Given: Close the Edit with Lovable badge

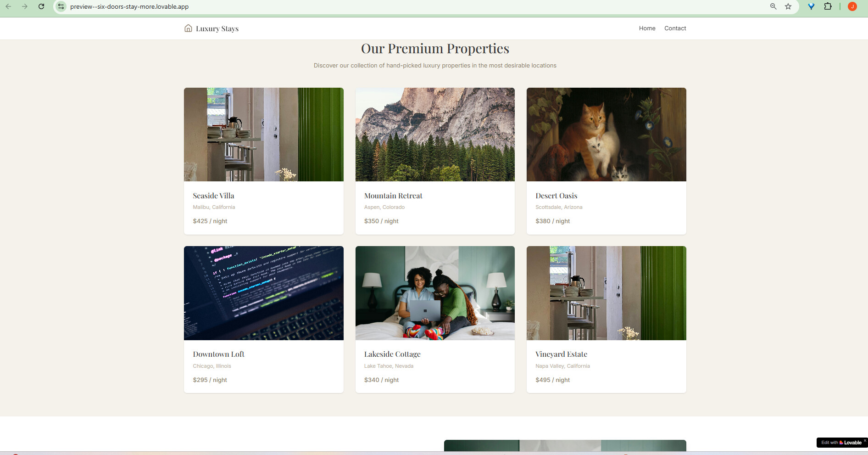Looking at the screenshot, I should click(x=865, y=441).
